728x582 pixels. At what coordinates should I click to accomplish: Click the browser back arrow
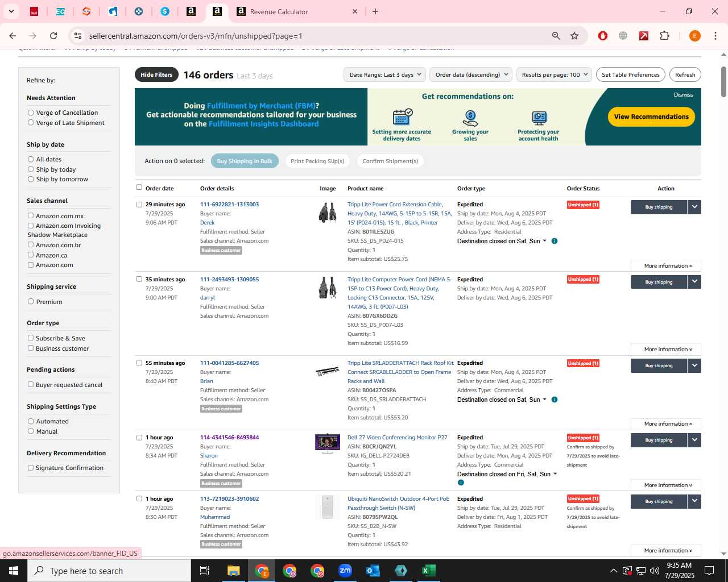[x=13, y=36]
